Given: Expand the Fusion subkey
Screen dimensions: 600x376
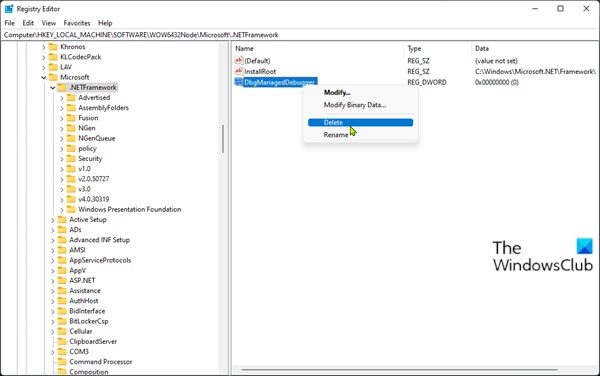Looking at the screenshot, I should click(62, 118).
